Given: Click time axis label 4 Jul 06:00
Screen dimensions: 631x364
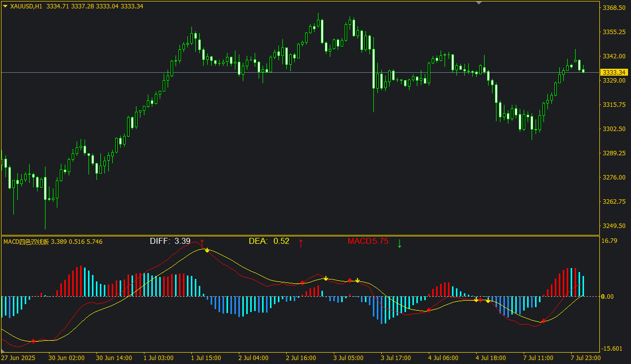Looking at the screenshot, I should (444, 358).
